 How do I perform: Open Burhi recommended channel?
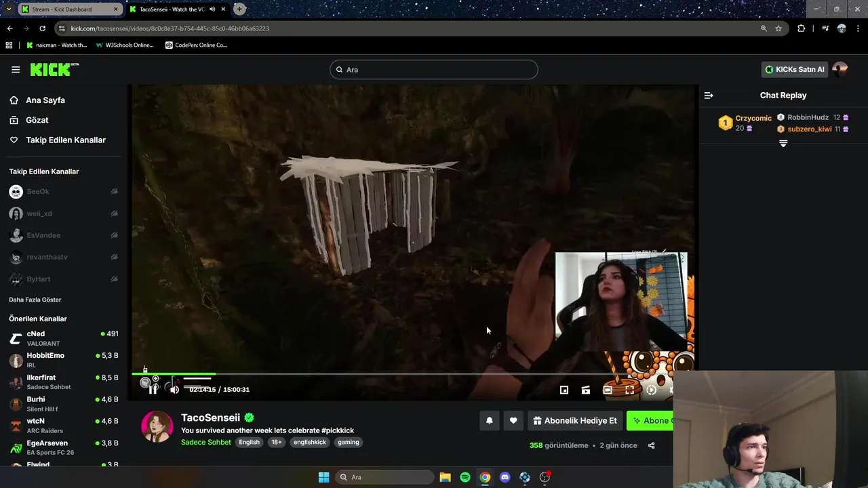(x=64, y=403)
